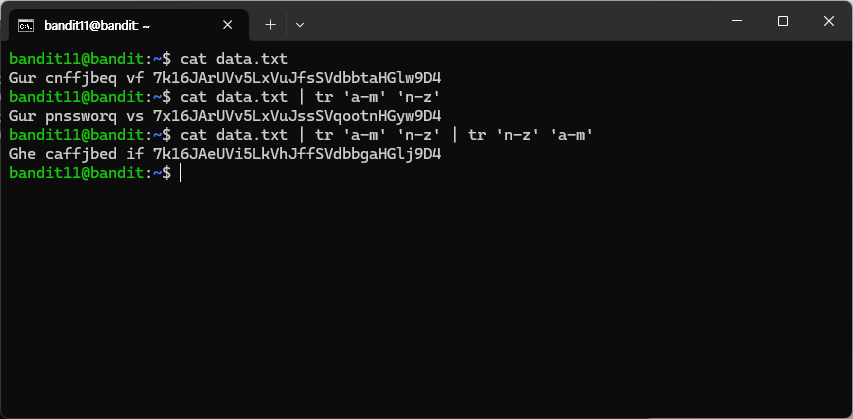Expand the new tab profile dropdown chevron
This screenshot has width=853, height=419.
[x=299, y=25]
